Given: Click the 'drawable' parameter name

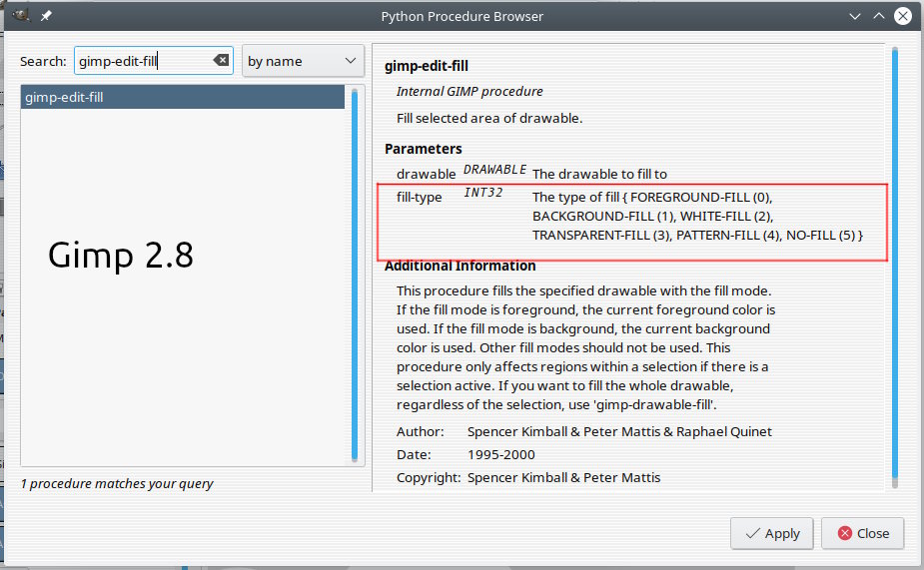Looking at the screenshot, I should pyautogui.click(x=427, y=175).
